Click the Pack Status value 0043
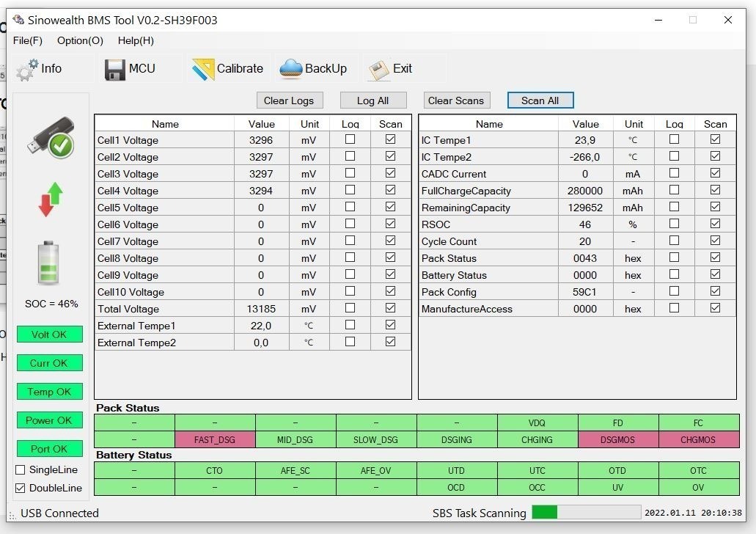This screenshot has width=756, height=534. point(585,258)
